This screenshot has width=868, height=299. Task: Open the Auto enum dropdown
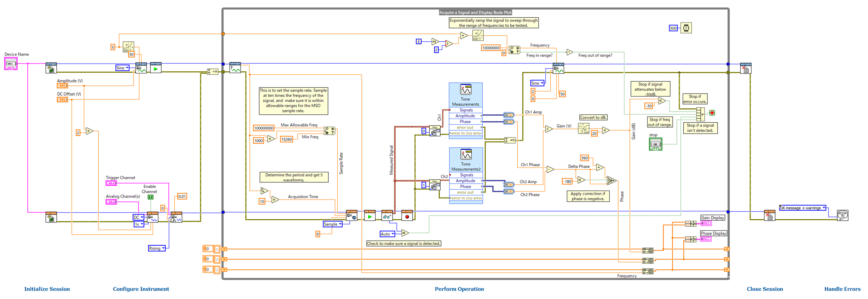click(x=387, y=234)
